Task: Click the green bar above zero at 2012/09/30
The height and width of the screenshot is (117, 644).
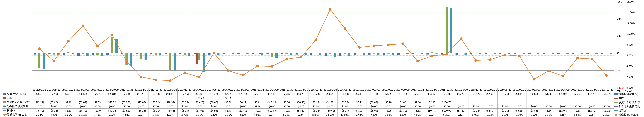Action: [x=112, y=45]
